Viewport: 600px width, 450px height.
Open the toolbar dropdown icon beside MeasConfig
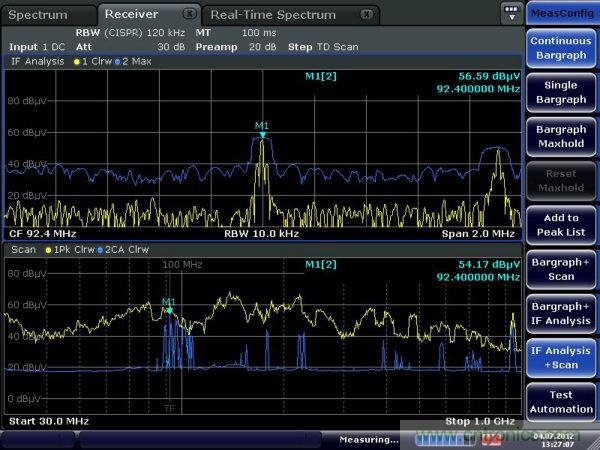click(x=512, y=13)
